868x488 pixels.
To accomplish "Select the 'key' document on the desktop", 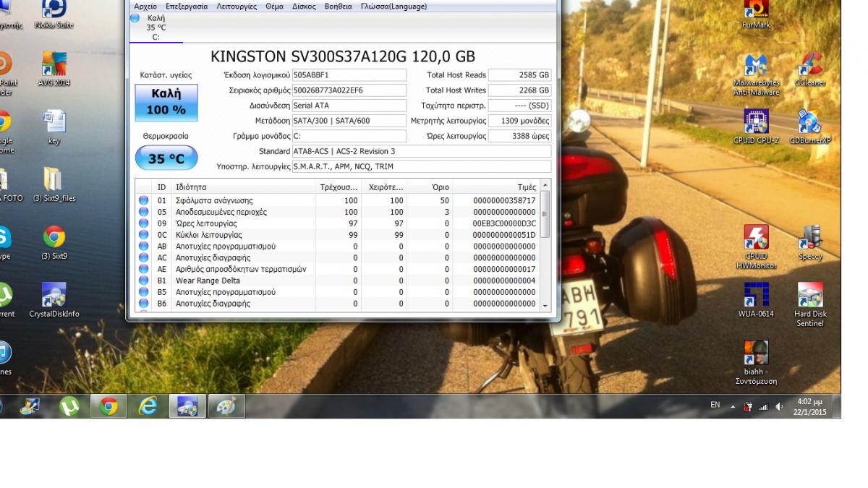I will coord(54,127).
